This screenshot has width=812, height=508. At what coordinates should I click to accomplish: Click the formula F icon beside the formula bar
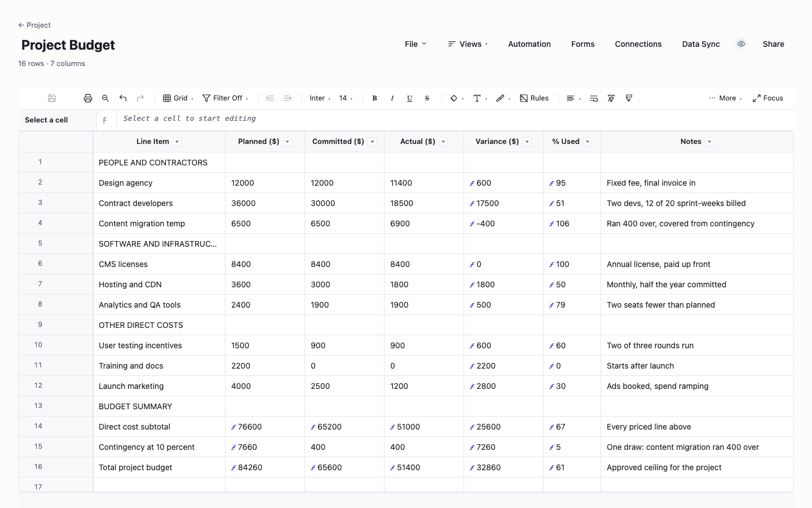105,120
